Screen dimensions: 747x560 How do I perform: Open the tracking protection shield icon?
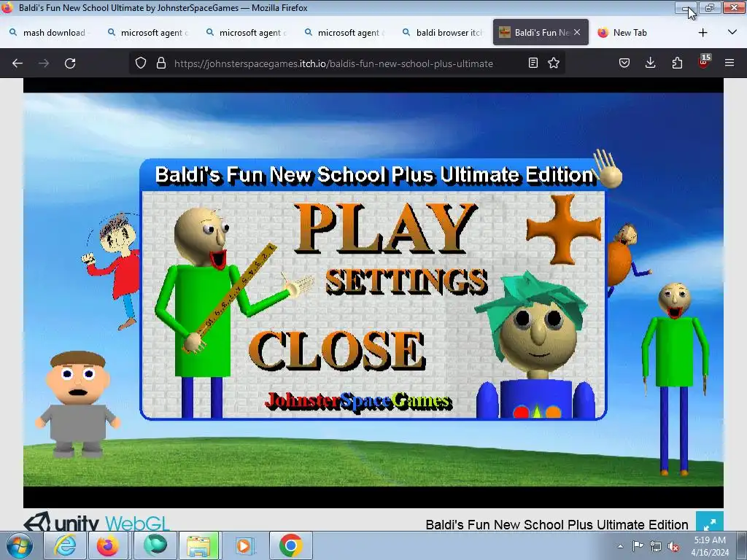(x=141, y=63)
